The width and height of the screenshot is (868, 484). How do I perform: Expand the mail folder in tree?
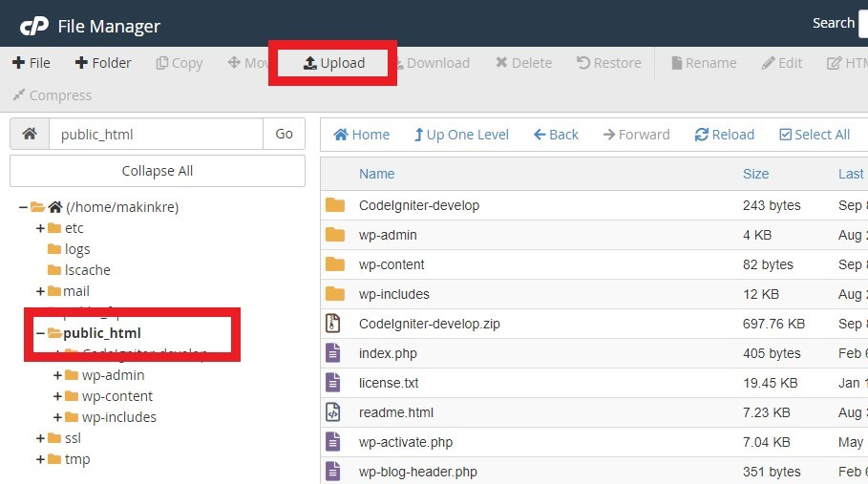point(40,291)
